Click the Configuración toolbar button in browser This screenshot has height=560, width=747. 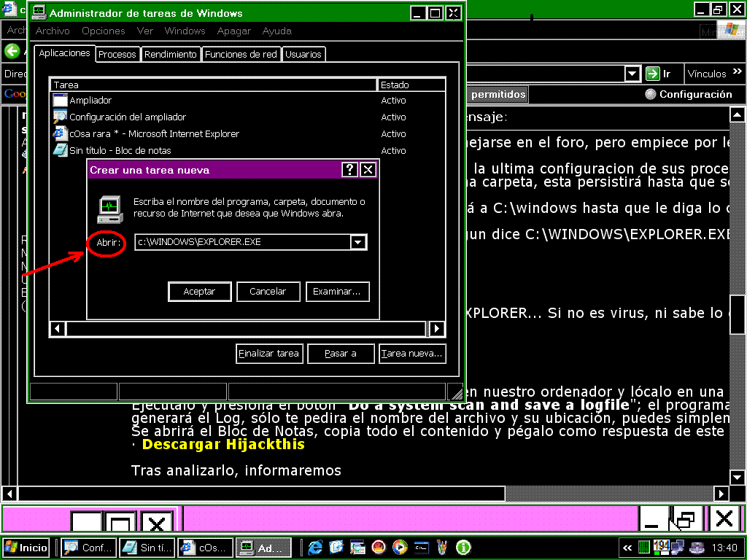tap(689, 94)
